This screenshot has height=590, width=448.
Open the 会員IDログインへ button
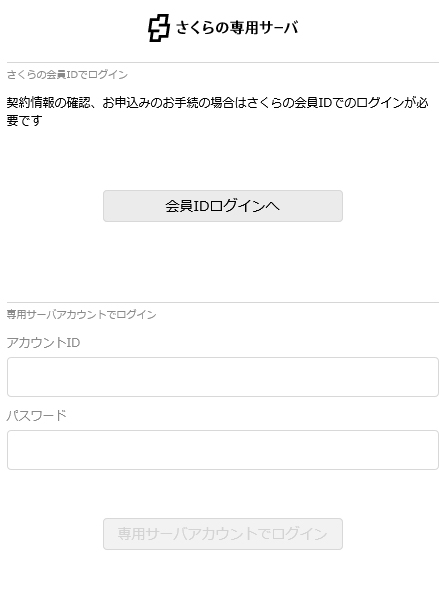click(x=223, y=206)
